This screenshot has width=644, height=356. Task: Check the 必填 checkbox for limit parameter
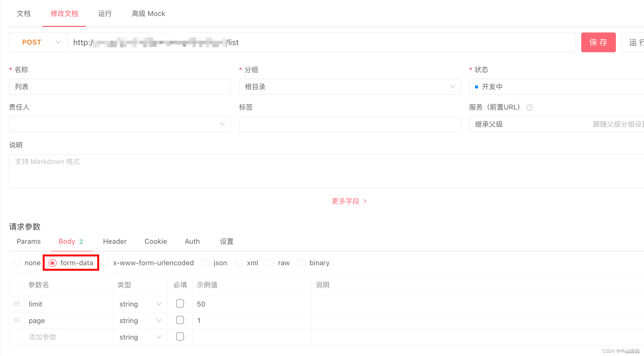point(180,303)
